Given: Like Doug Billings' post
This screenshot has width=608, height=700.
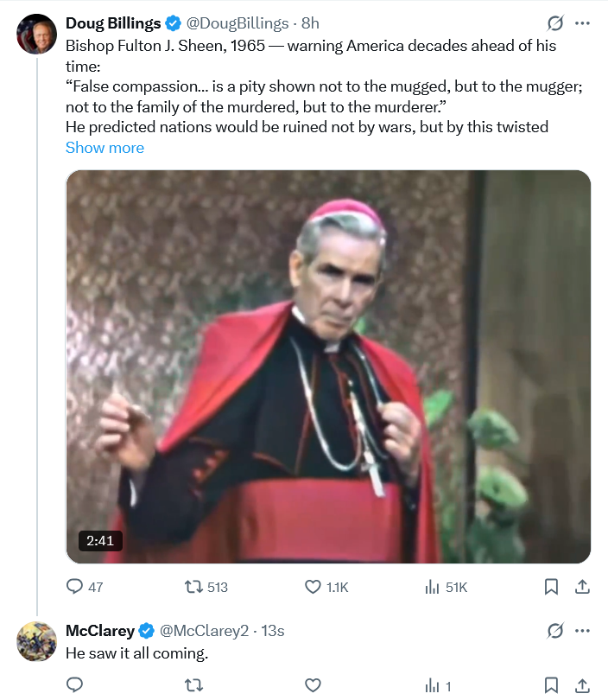Looking at the screenshot, I should [313, 587].
